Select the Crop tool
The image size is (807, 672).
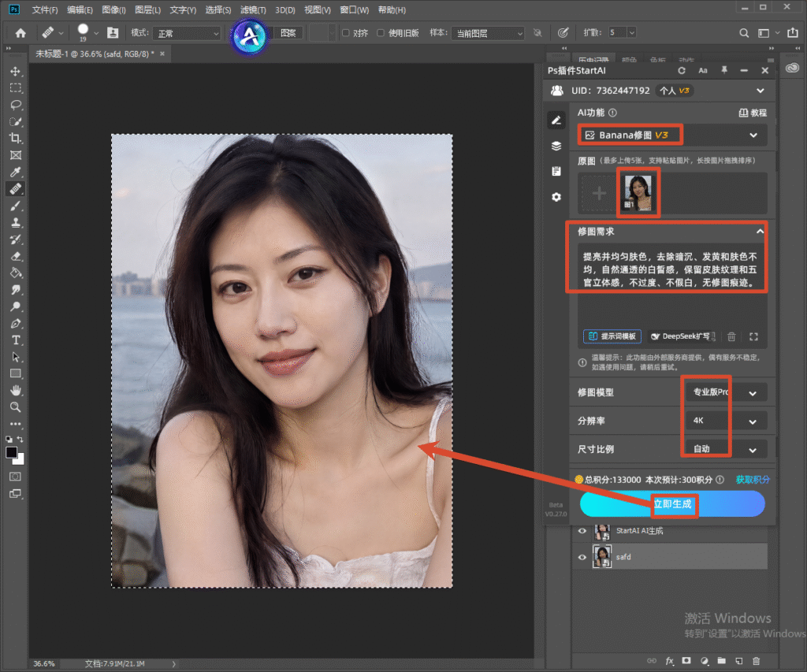pyautogui.click(x=16, y=139)
